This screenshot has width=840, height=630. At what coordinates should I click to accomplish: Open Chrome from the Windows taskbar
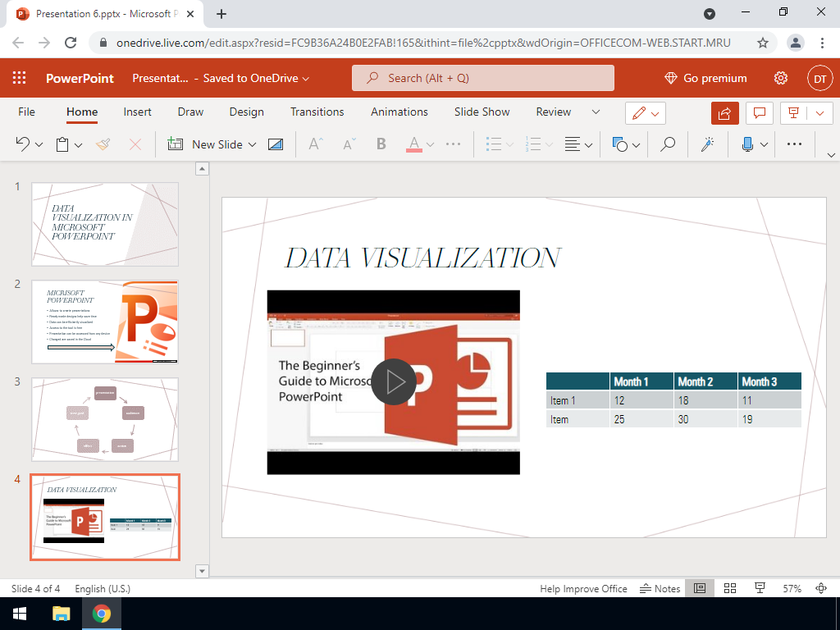[101, 614]
